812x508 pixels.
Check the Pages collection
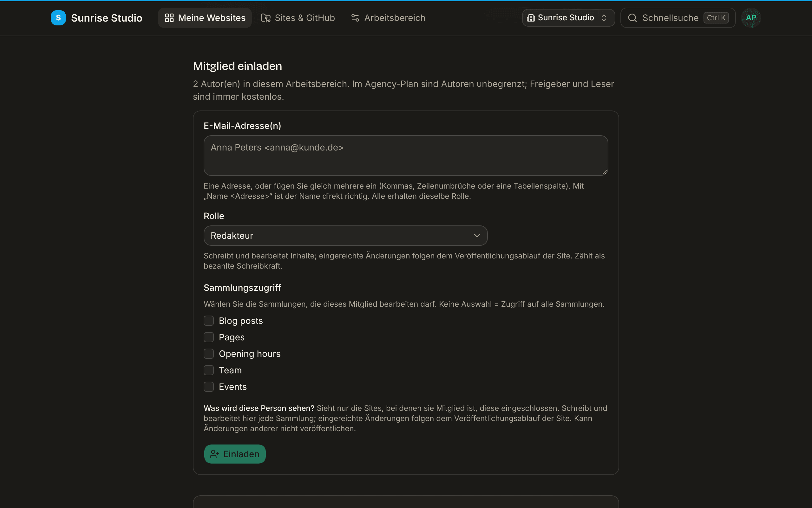point(209,337)
